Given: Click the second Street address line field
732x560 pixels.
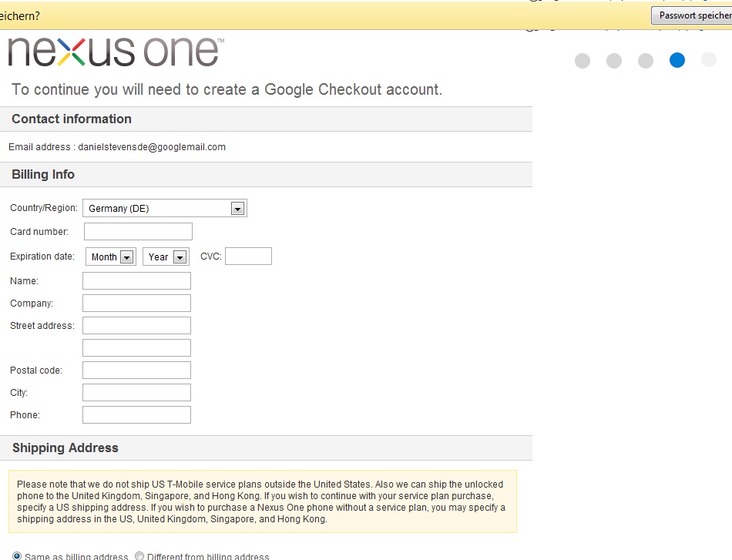Looking at the screenshot, I should point(137,348).
